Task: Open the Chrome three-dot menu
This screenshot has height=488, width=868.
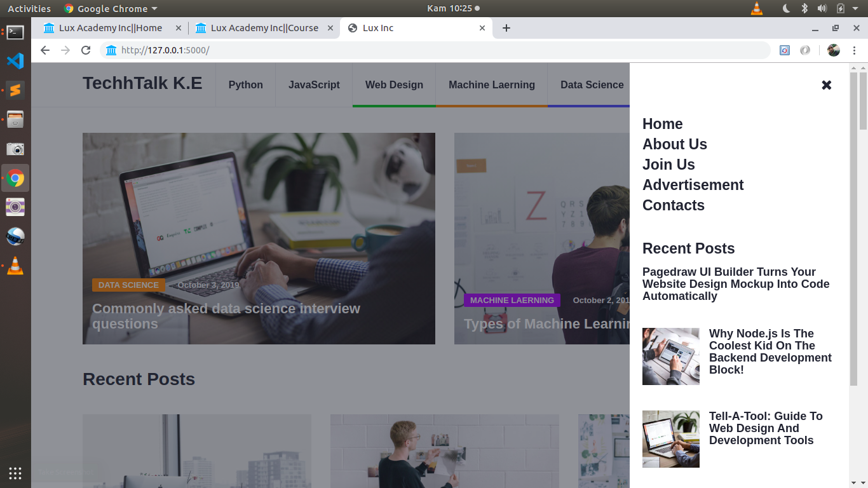Action: 855,50
